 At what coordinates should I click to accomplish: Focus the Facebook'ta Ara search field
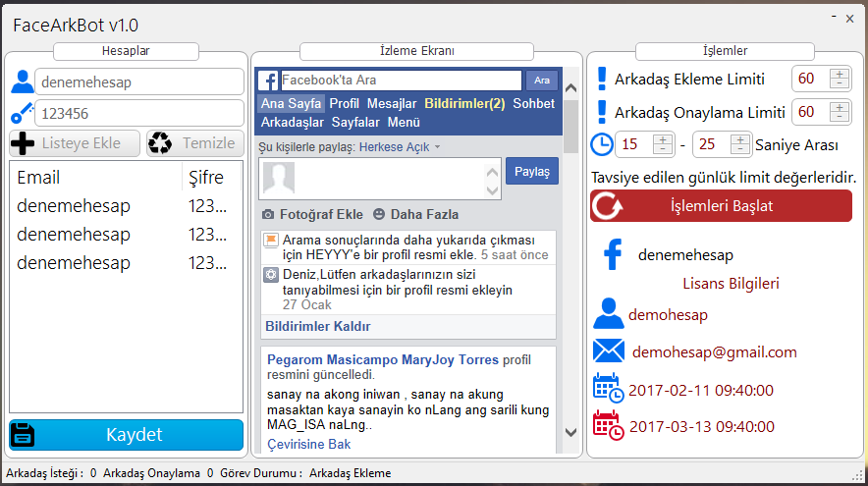pyautogui.click(x=402, y=81)
